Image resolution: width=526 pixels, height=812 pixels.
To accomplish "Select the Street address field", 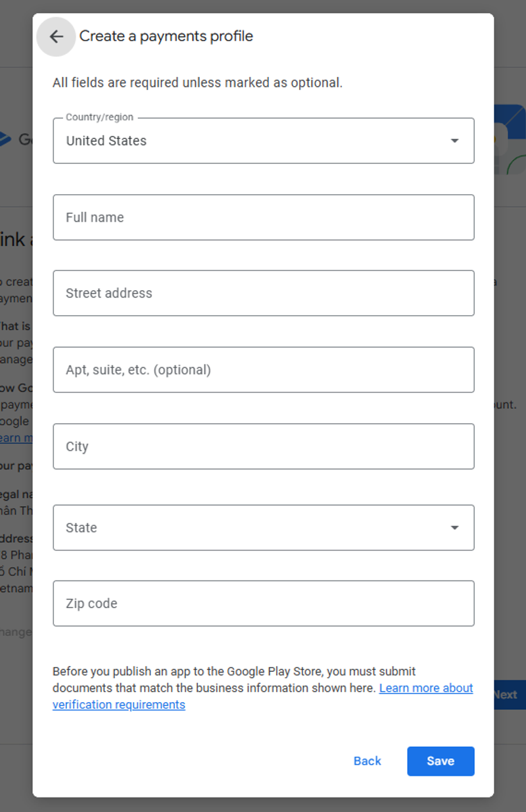I will (263, 293).
